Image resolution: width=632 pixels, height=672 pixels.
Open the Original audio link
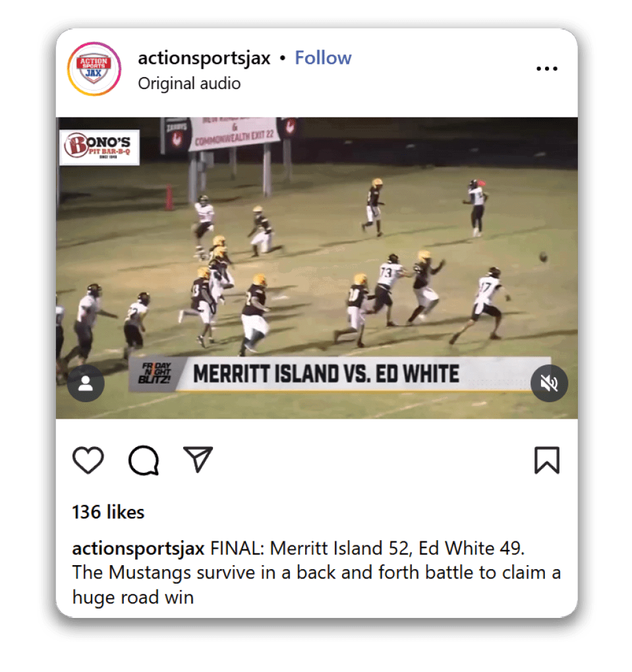click(x=189, y=83)
